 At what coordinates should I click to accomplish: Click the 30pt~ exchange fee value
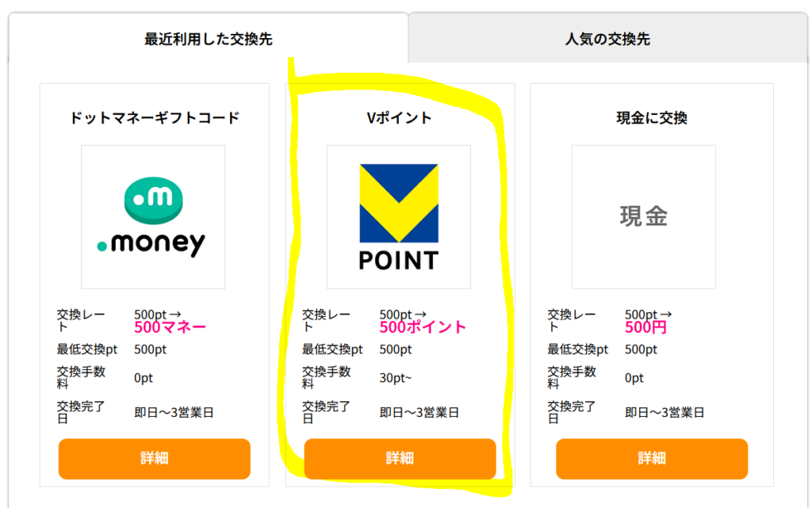(396, 378)
